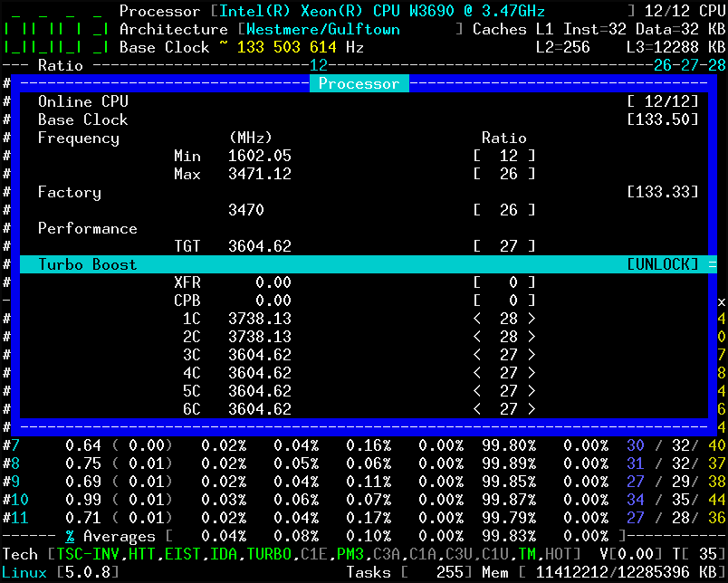Click the PM3 tech flag

[x=350, y=554]
